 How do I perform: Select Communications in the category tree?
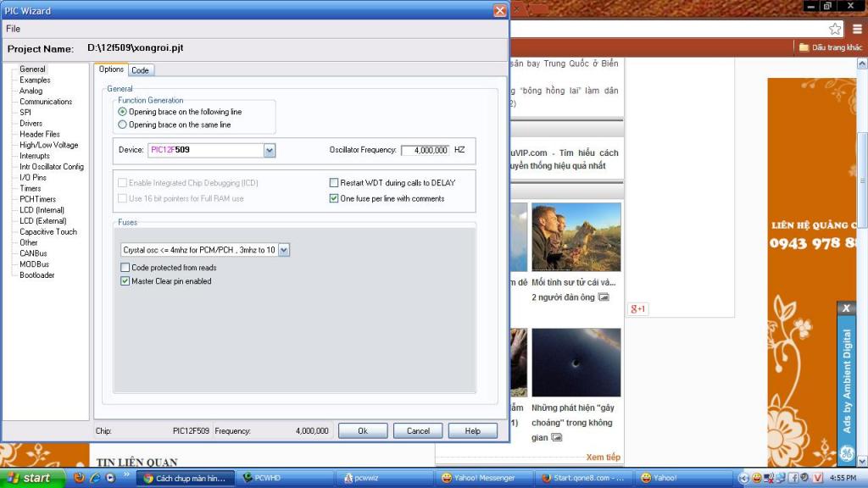pyautogui.click(x=46, y=102)
